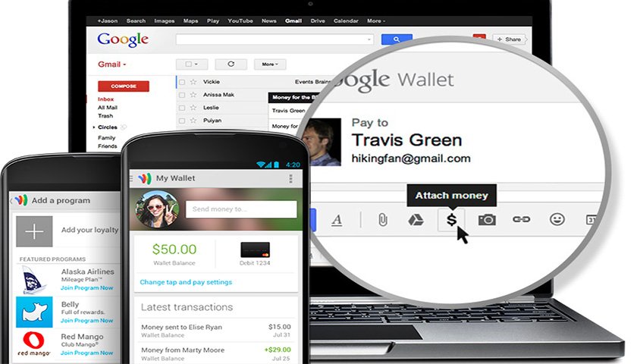Open +Jason in the Google bar
Screen dimensions: 637x364
(107, 20)
